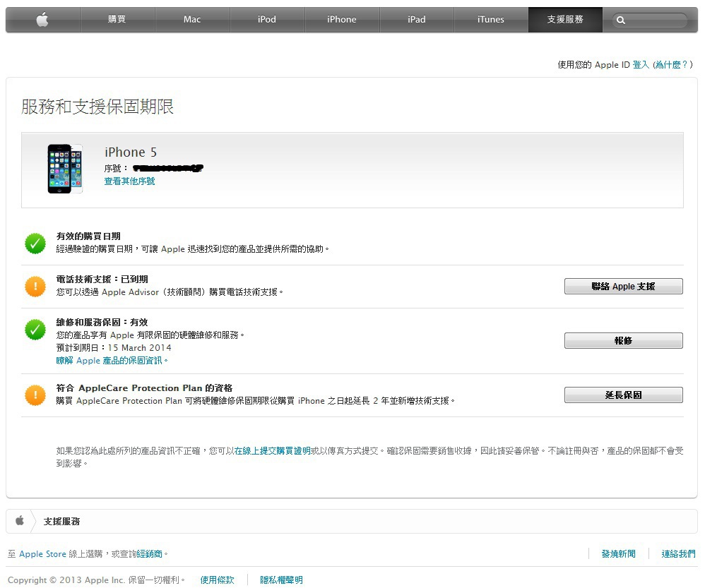Open the 購買 store menu item
Viewport: 705px width, 588px height.
[x=117, y=19]
